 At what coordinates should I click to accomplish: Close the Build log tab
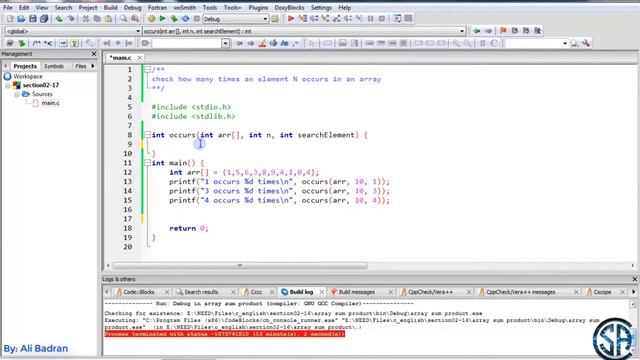(322, 292)
